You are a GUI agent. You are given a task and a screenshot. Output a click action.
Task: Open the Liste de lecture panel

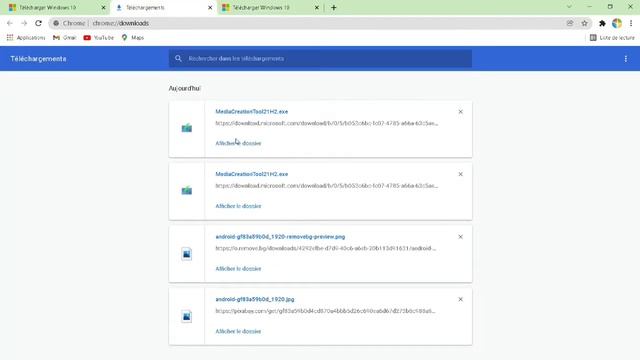point(612,38)
